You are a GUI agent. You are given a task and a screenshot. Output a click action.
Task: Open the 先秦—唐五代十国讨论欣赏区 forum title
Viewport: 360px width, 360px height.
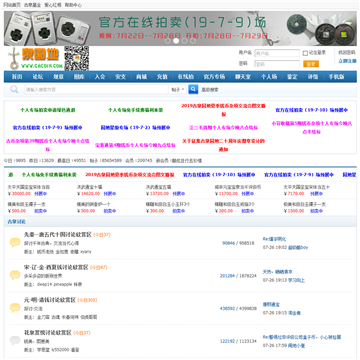coord(57,235)
